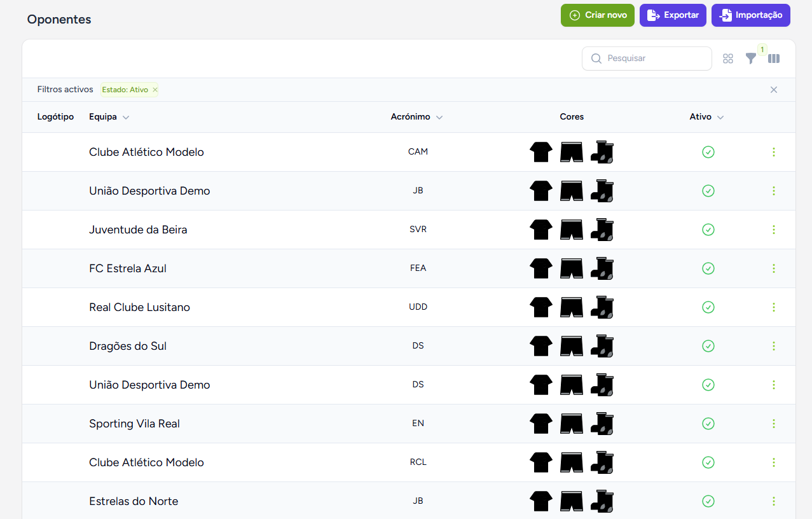This screenshot has height=519, width=812.
Task: Close the Filtros activos bar
Action: [774, 90]
